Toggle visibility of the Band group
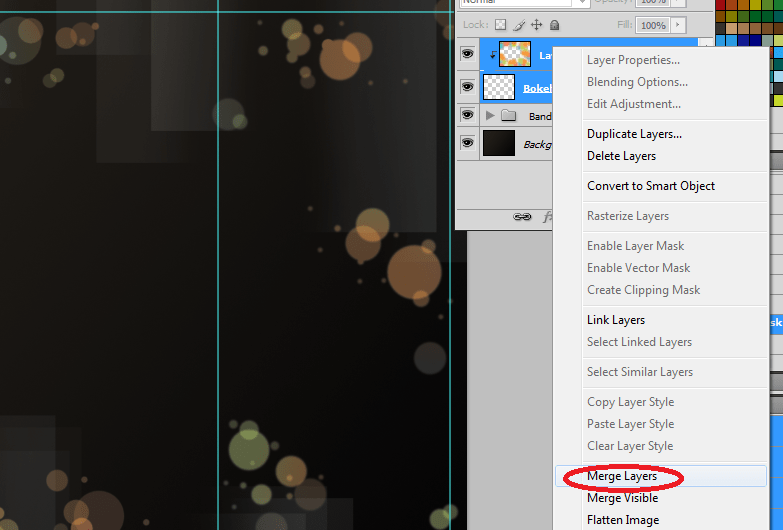 (467, 115)
